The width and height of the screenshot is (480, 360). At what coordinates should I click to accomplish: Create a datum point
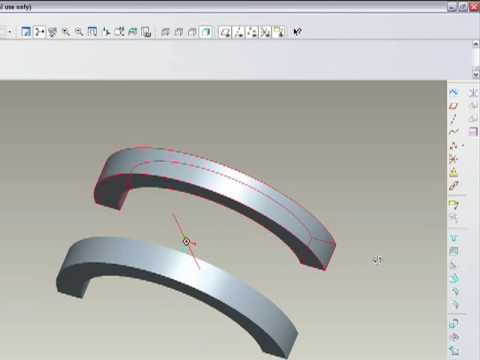(453, 146)
